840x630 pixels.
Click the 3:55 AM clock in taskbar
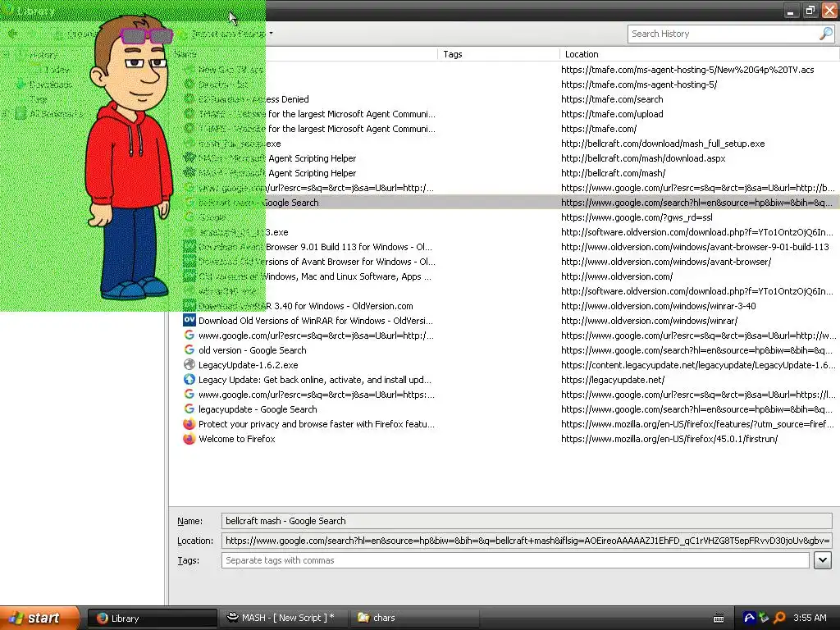coord(810,618)
